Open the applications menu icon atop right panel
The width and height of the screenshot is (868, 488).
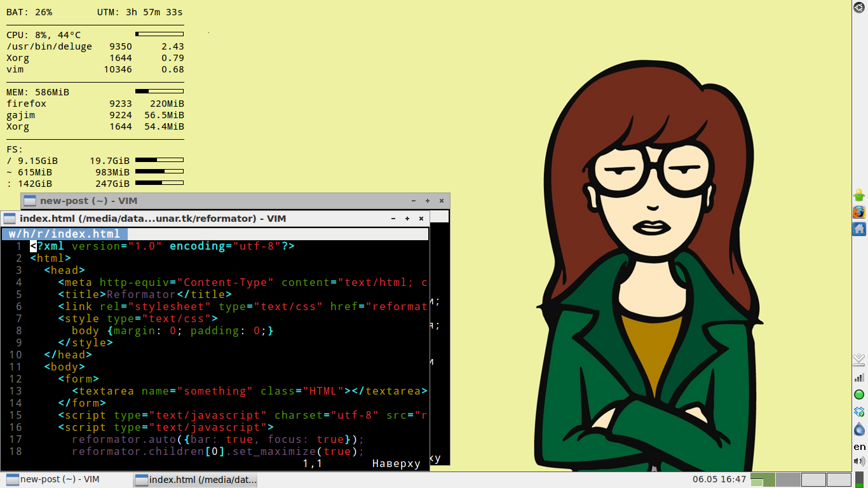[x=859, y=8]
